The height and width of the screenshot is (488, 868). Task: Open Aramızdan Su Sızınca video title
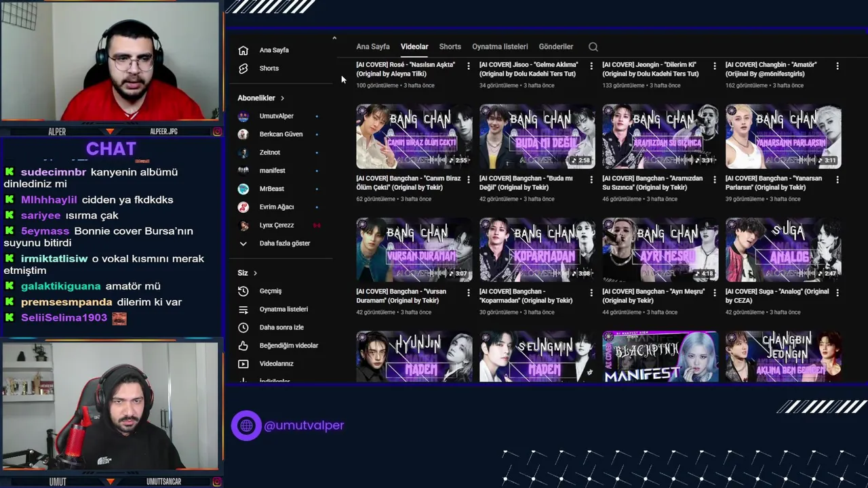(x=652, y=183)
